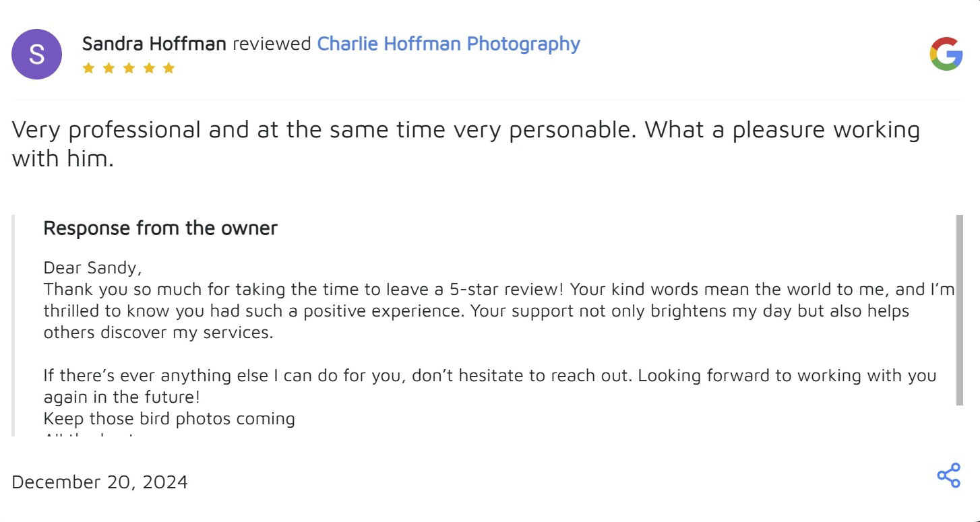Click the owner response scrollbar

(959, 310)
